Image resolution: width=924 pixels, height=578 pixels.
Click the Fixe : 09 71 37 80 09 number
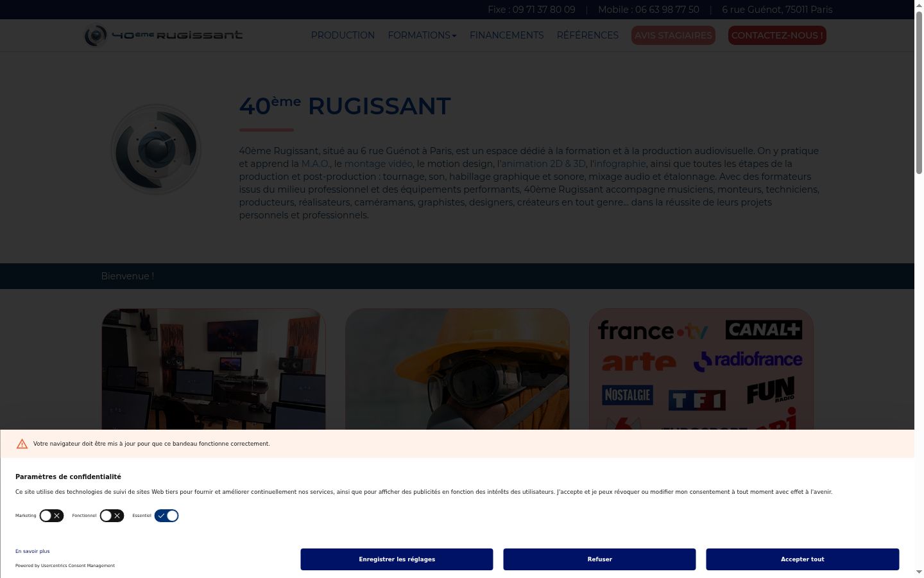coord(531,10)
